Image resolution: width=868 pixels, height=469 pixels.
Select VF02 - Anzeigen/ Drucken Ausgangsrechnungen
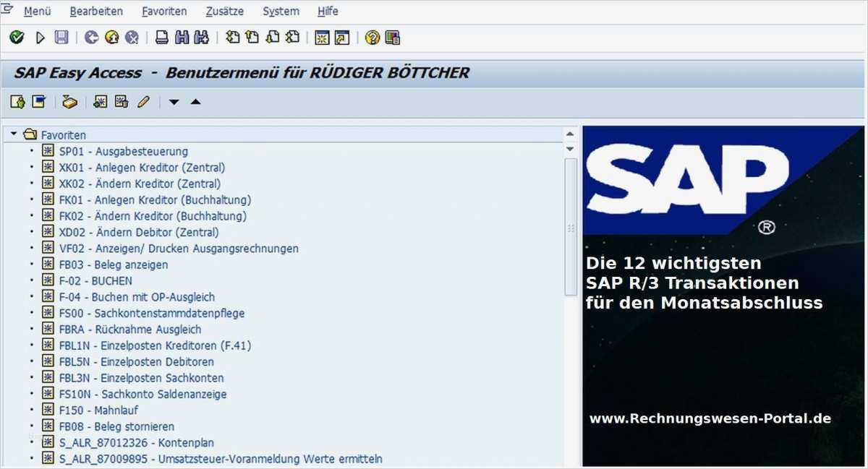point(179,249)
